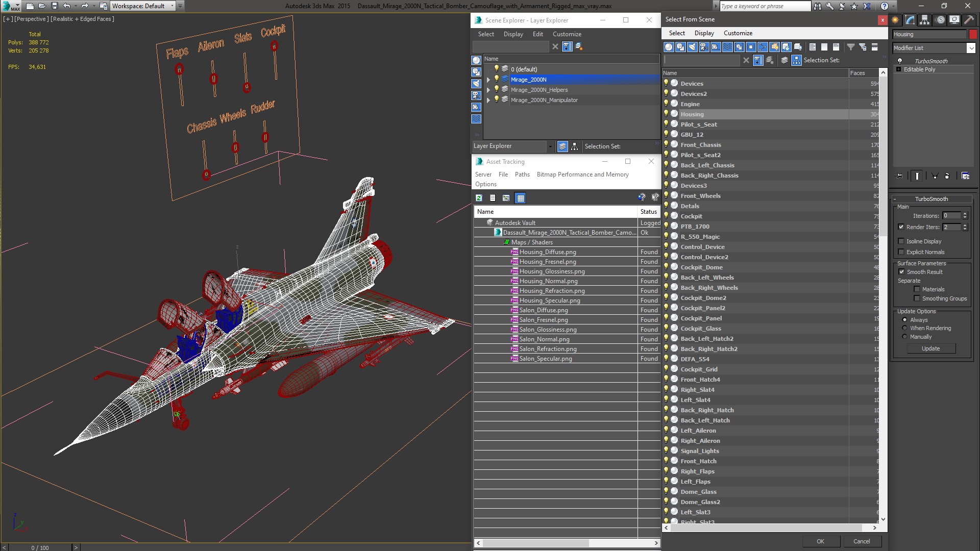
Task: Select When Rendering update option
Action: click(x=904, y=328)
